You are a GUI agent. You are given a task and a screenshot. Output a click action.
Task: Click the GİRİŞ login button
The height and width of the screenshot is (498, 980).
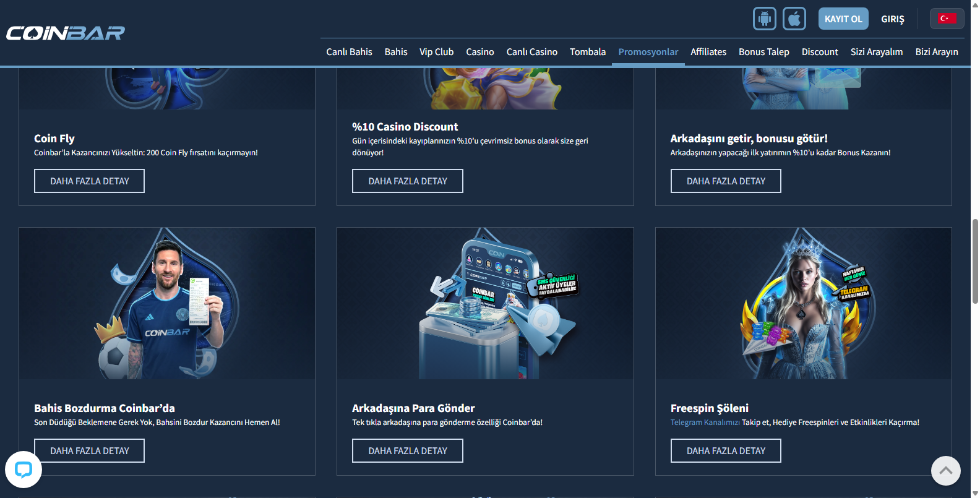pyautogui.click(x=893, y=19)
